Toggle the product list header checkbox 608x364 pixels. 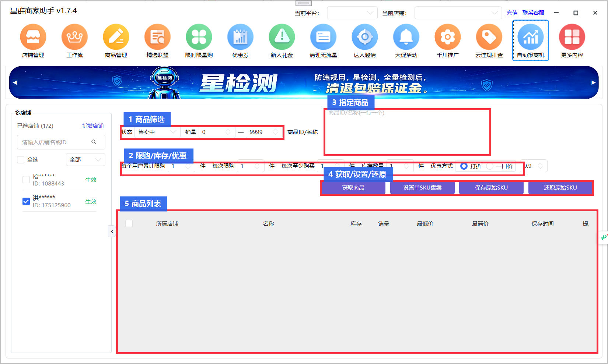(129, 223)
